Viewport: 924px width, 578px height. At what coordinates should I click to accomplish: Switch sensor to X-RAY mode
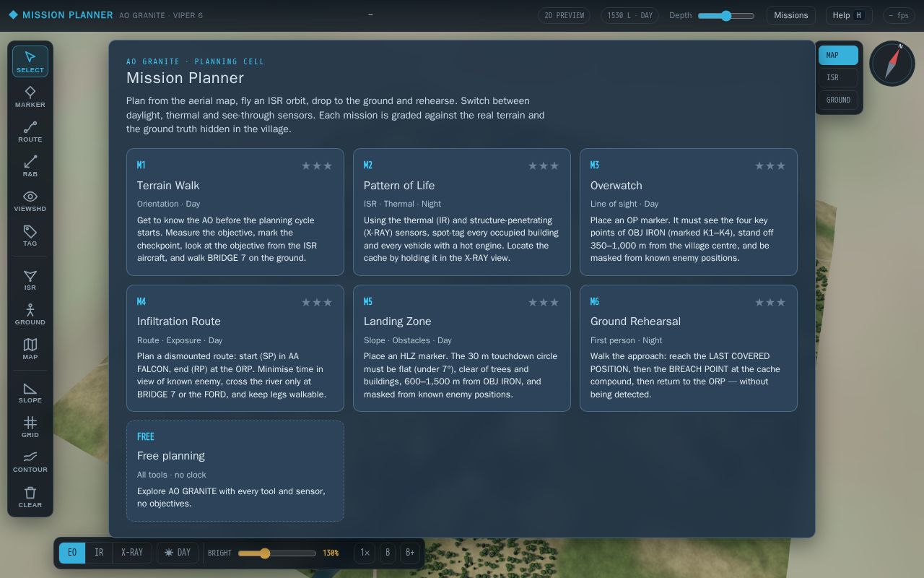pos(132,553)
